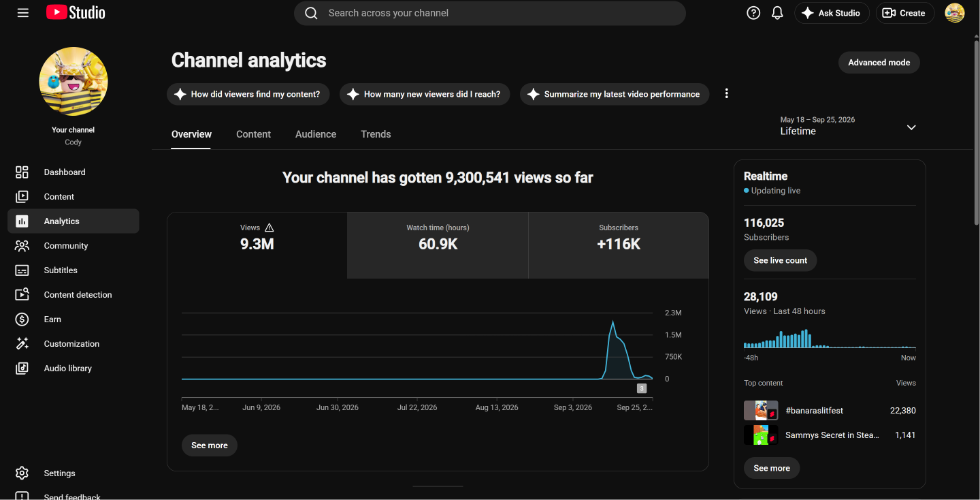Click the chart marker badge labeled 3
Viewport: 980px width, 500px height.
[x=641, y=388]
